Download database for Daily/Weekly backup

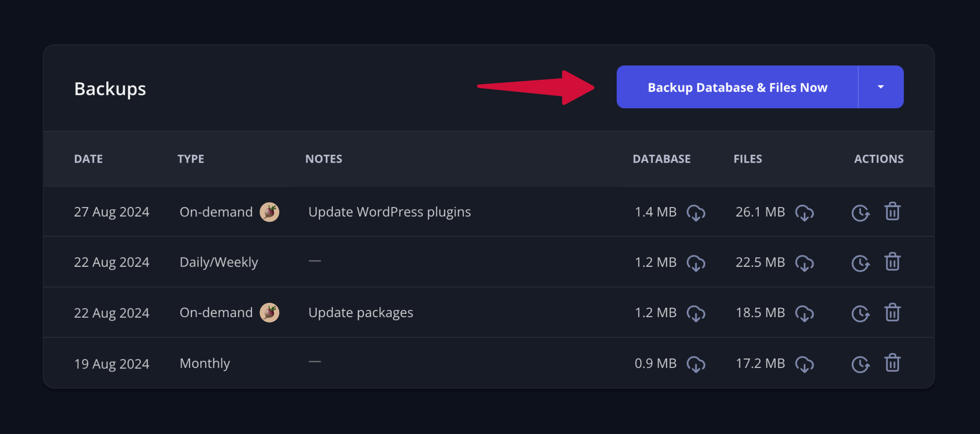pyautogui.click(x=696, y=263)
